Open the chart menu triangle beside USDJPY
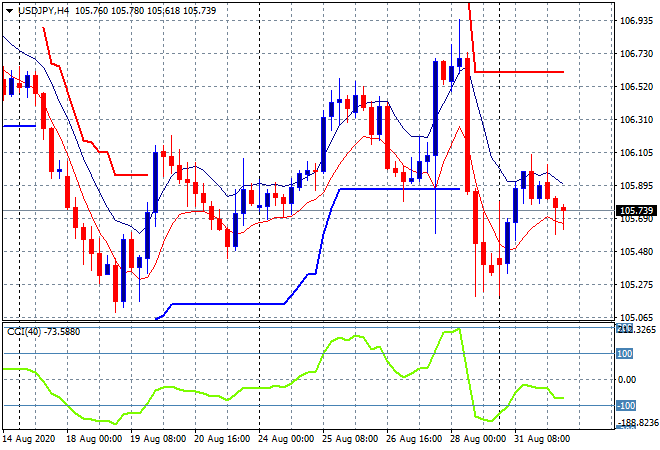The width and height of the screenshot is (660, 450). [9, 11]
